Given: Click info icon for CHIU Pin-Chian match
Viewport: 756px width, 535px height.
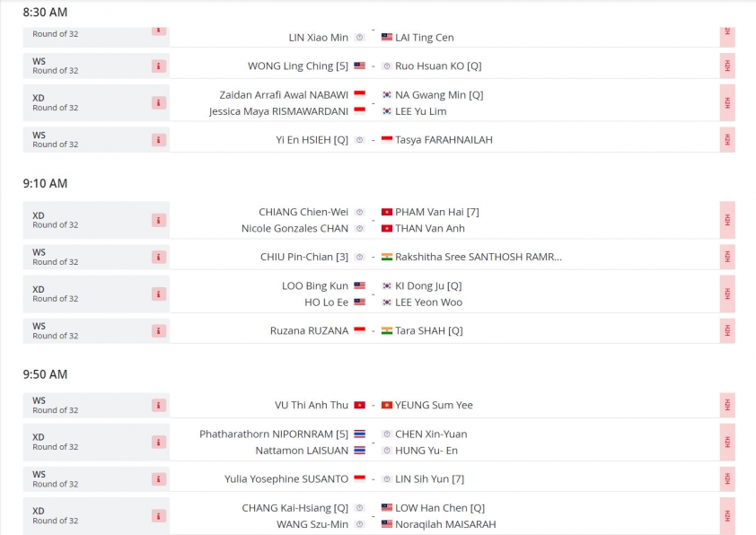Looking at the screenshot, I should pos(159,257).
